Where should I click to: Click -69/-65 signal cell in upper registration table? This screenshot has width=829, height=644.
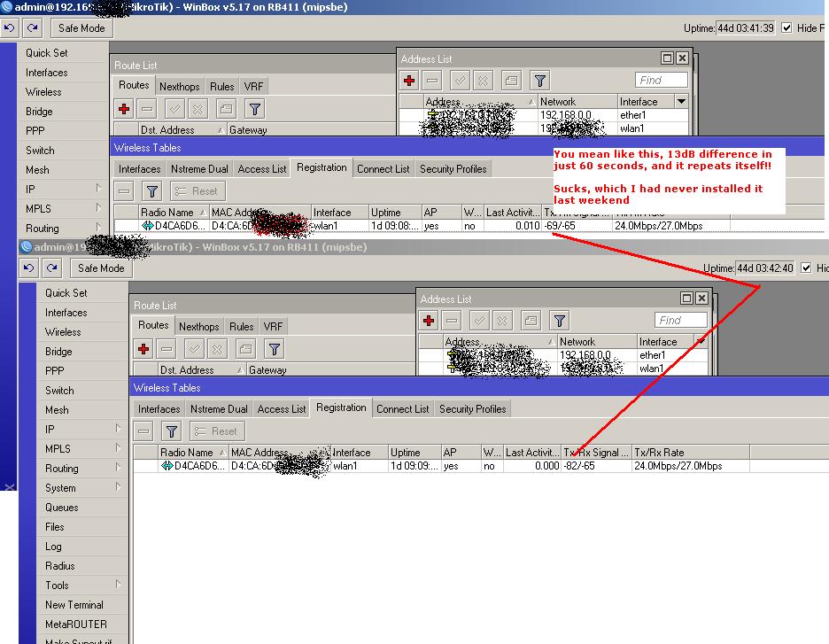click(577, 226)
